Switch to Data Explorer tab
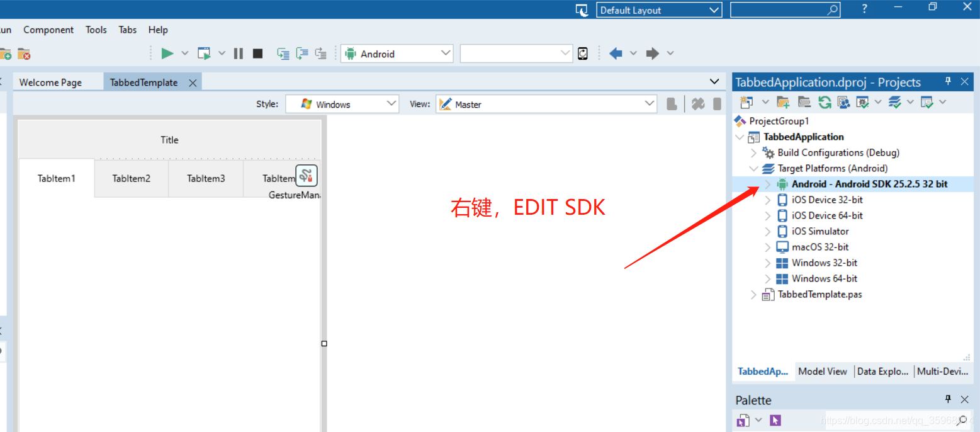980x432 pixels. 883,372
